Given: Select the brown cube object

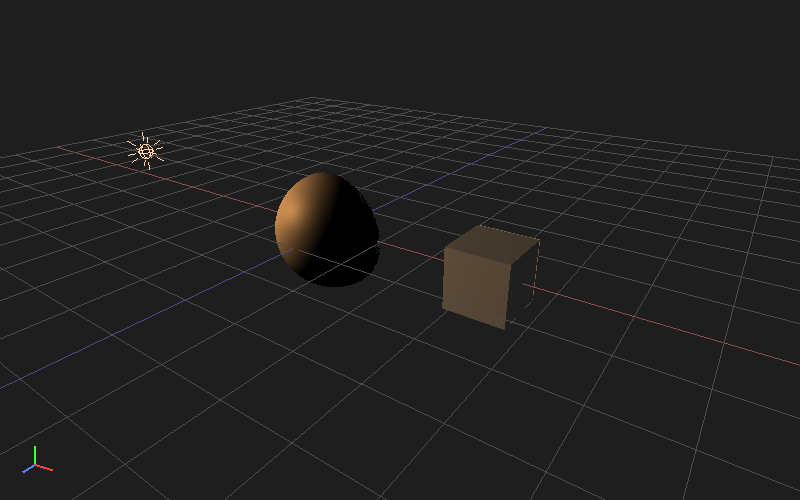Looking at the screenshot, I should pyautogui.click(x=490, y=277).
